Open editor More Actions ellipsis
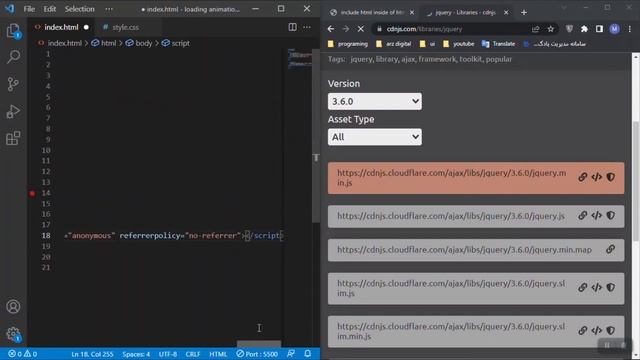 (x=307, y=27)
